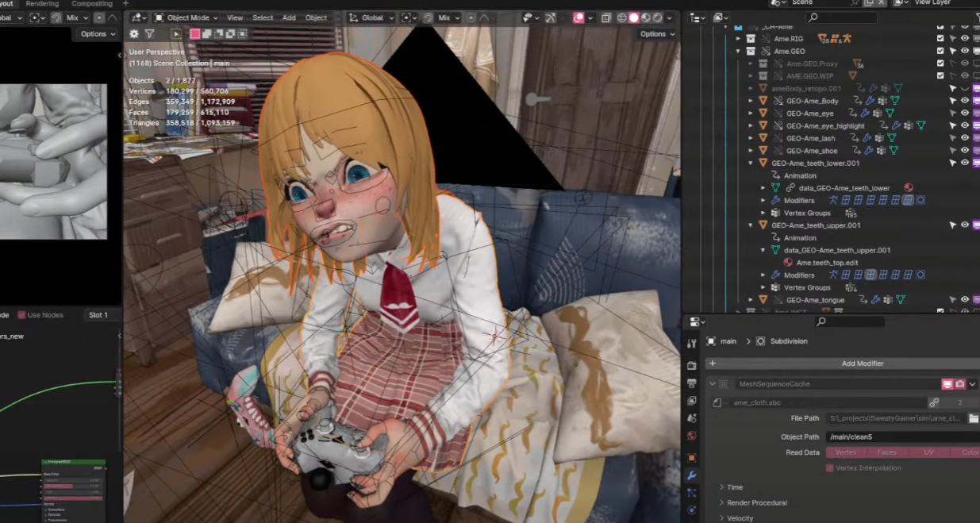Hide GEO-Ame_teeth_upper.001 with eye icon
The width and height of the screenshot is (980, 523).
pos(965,225)
